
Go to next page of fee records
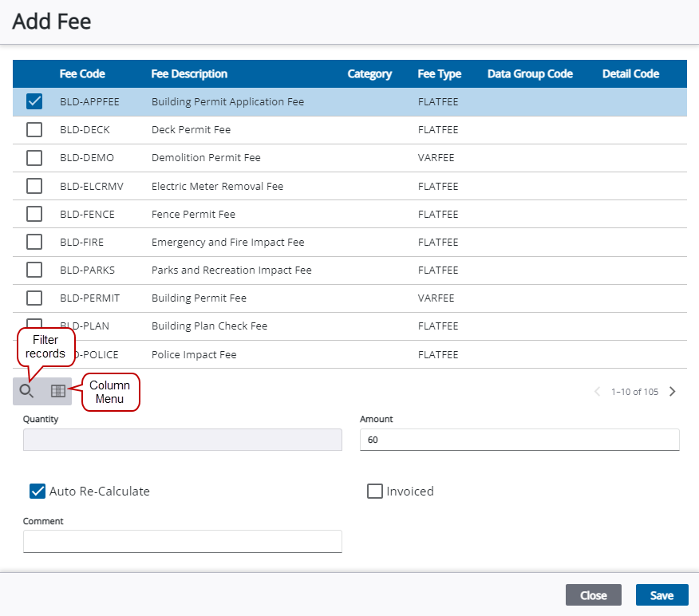coord(672,392)
